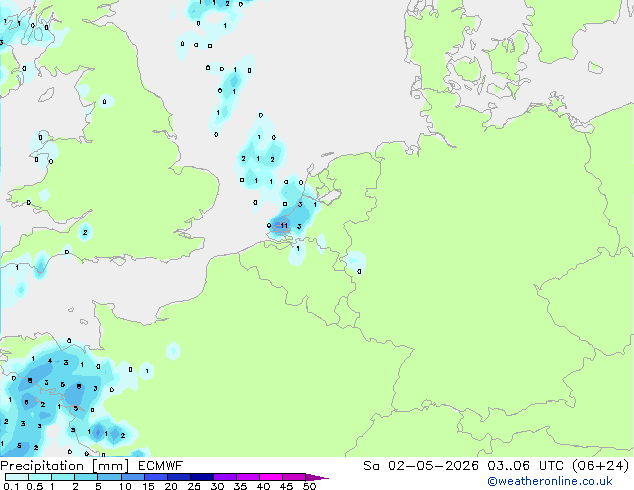Select the 10–15 mm legend color box
The image size is (634, 490).
pyautogui.click(x=133, y=477)
